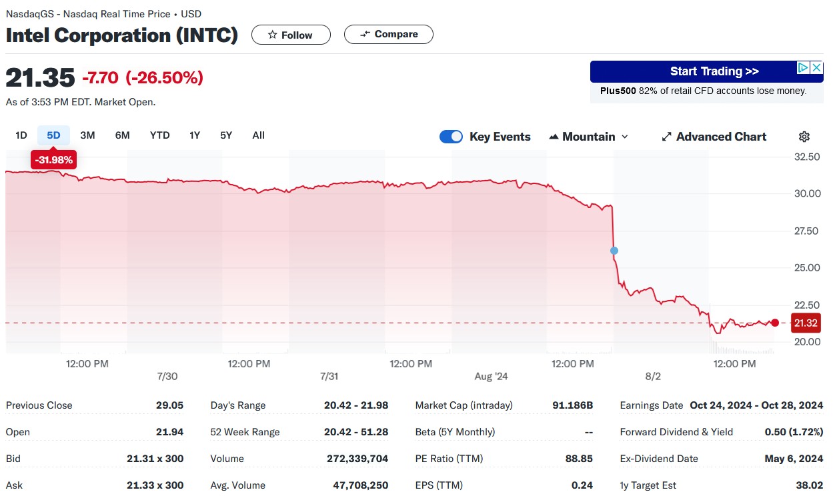Screen dimensions: 839x504
Task: Switch chart to 1Y range
Action: point(195,135)
